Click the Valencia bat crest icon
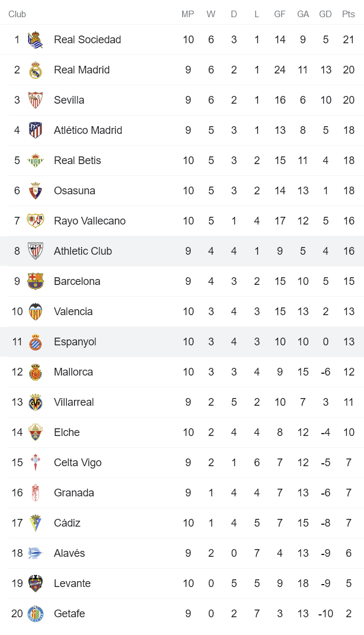The height and width of the screenshot is (635, 364). click(x=36, y=312)
